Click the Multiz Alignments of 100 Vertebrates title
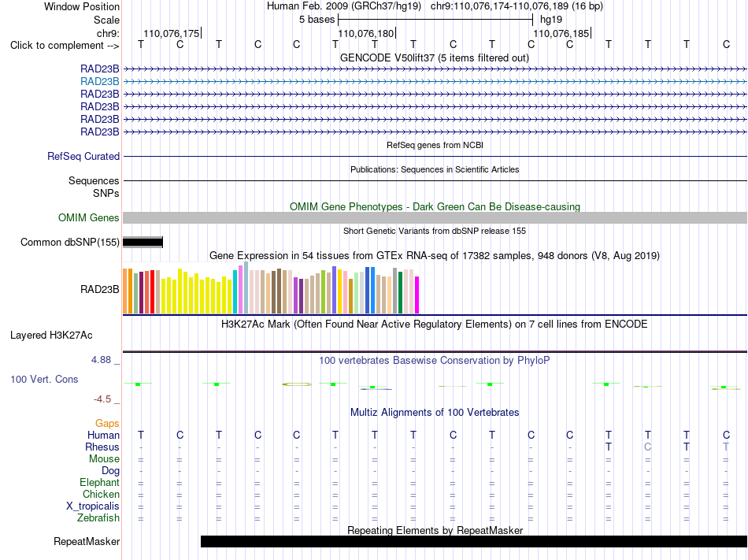 coord(435,412)
